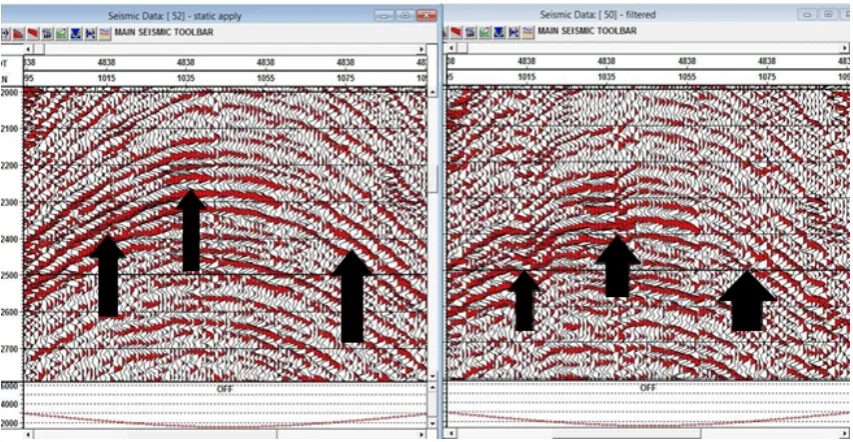This screenshot has width=853, height=442.
Task: Click trace label 1055 in static apply window
Action: [265, 78]
